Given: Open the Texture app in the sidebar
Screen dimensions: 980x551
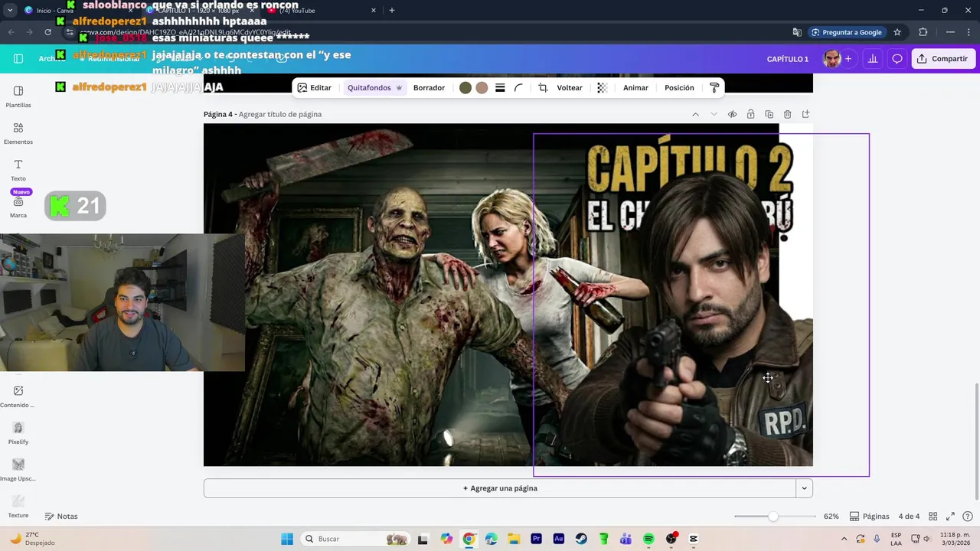Looking at the screenshot, I should coord(18,507).
